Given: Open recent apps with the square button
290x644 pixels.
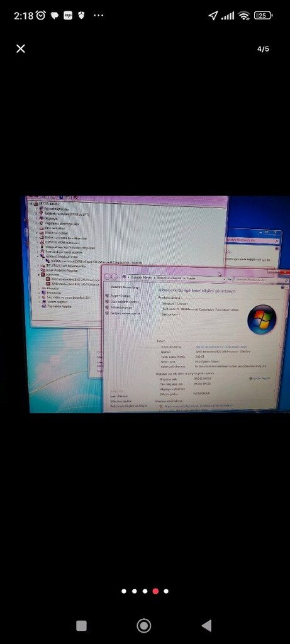Looking at the screenshot, I should (x=81, y=626).
